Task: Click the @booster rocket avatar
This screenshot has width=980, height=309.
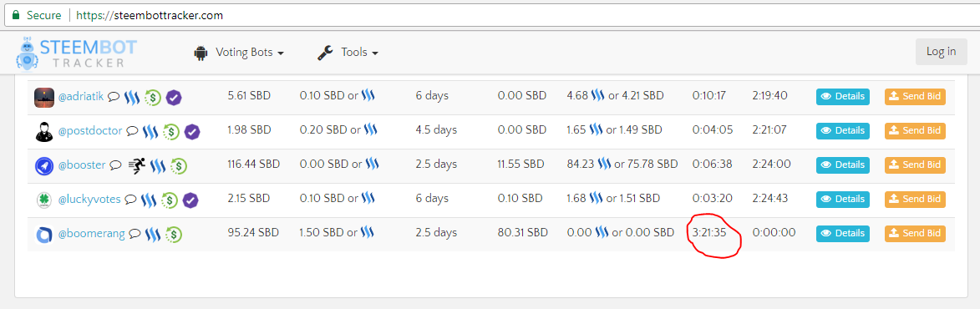Action: [x=44, y=165]
